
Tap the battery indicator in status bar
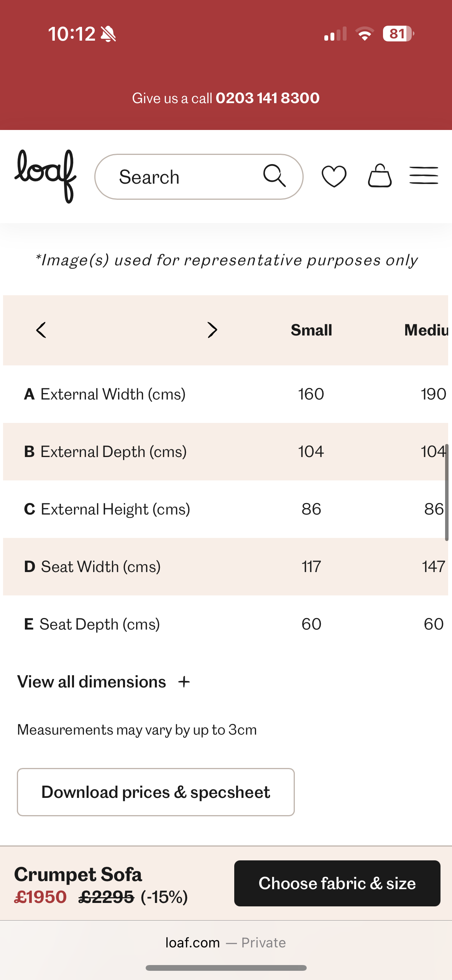tap(398, 34)
